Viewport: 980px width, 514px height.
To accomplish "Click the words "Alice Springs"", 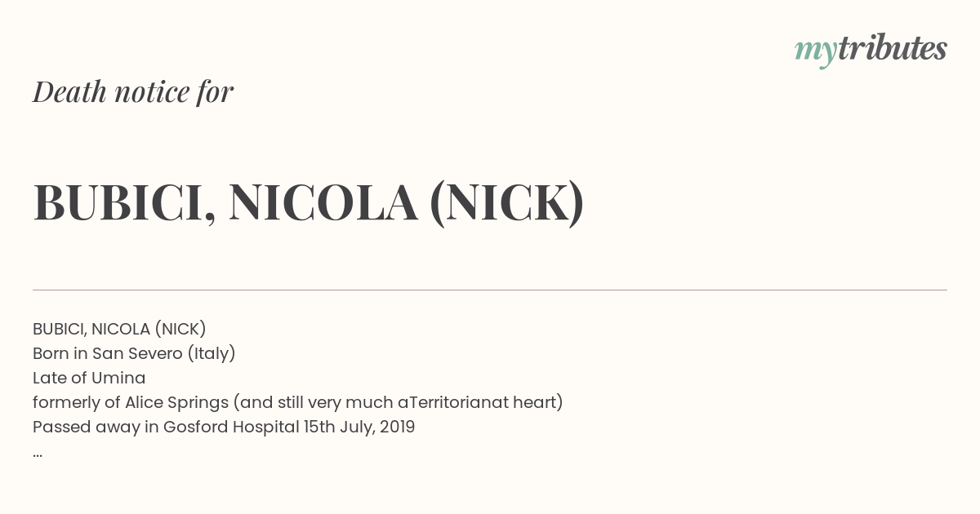I will click(176, 402).
